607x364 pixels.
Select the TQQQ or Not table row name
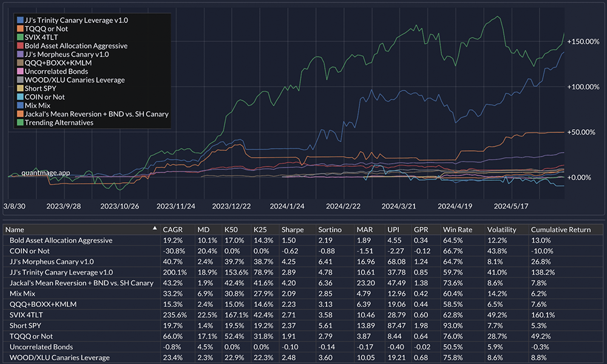click(x=31, y=336)
